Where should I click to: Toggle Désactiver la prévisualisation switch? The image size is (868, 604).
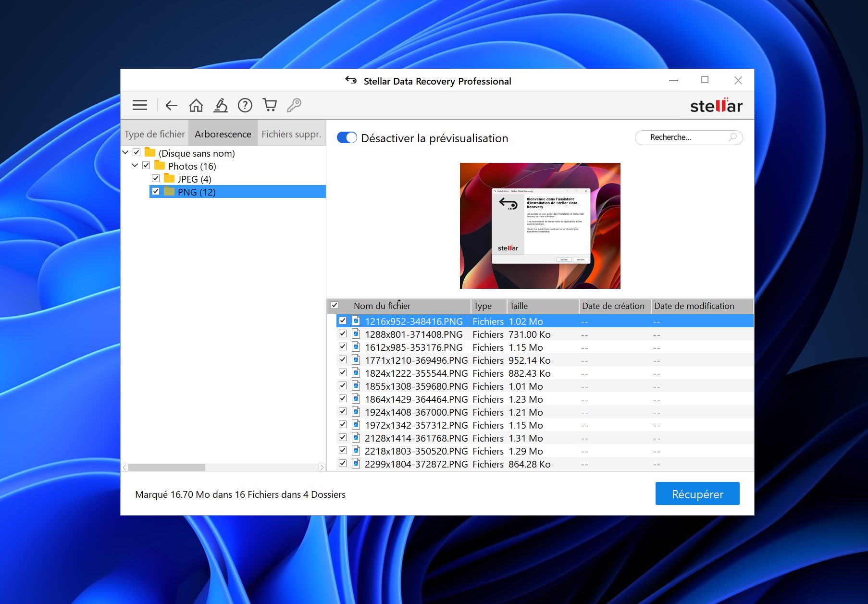[347, 138]
